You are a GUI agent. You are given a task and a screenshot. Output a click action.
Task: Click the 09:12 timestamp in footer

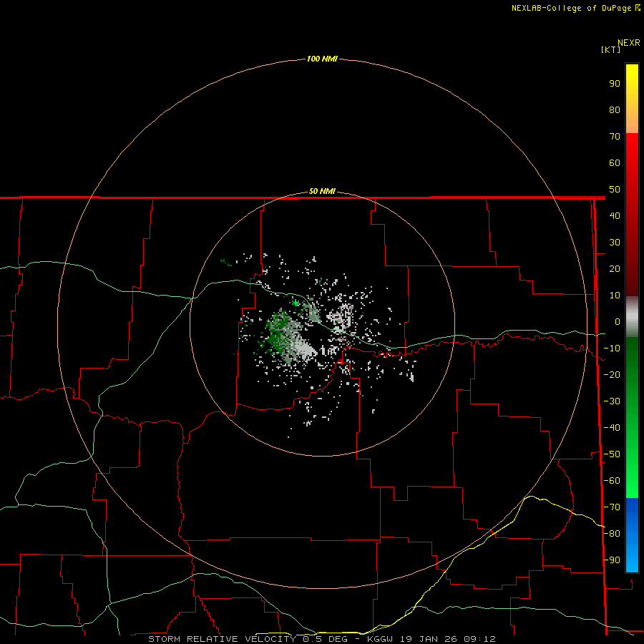[x=479, y=639]
